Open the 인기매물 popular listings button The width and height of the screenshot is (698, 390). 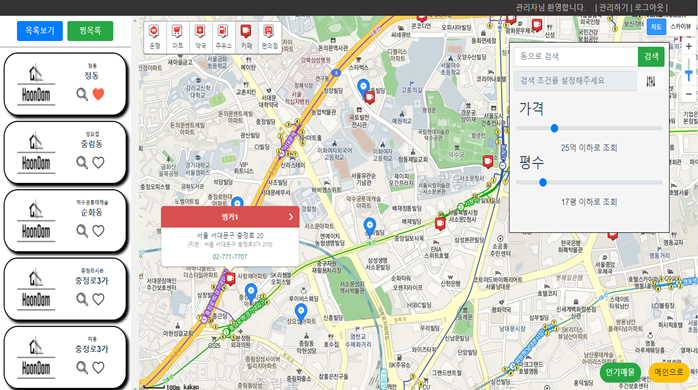click(x=620, y=372)
